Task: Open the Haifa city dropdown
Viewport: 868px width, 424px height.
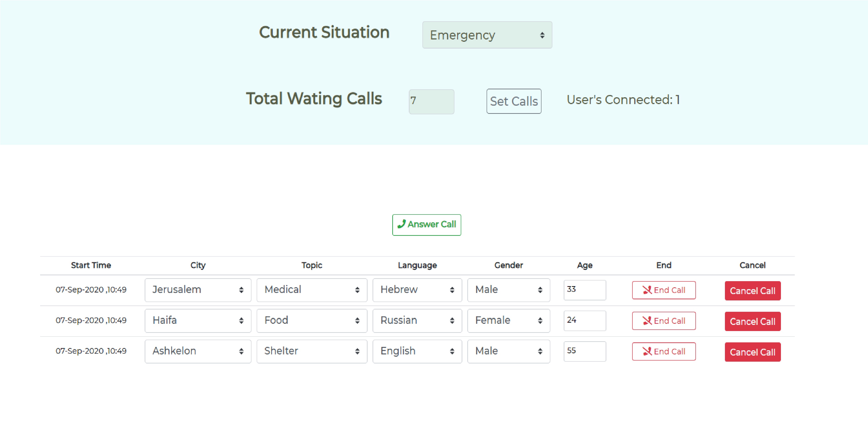Action: click(198, 321)
